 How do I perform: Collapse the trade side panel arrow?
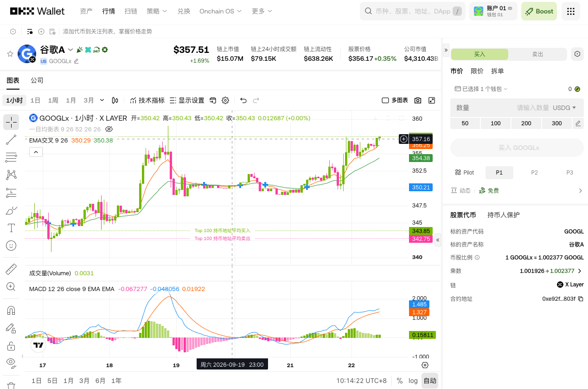(446, 50)
